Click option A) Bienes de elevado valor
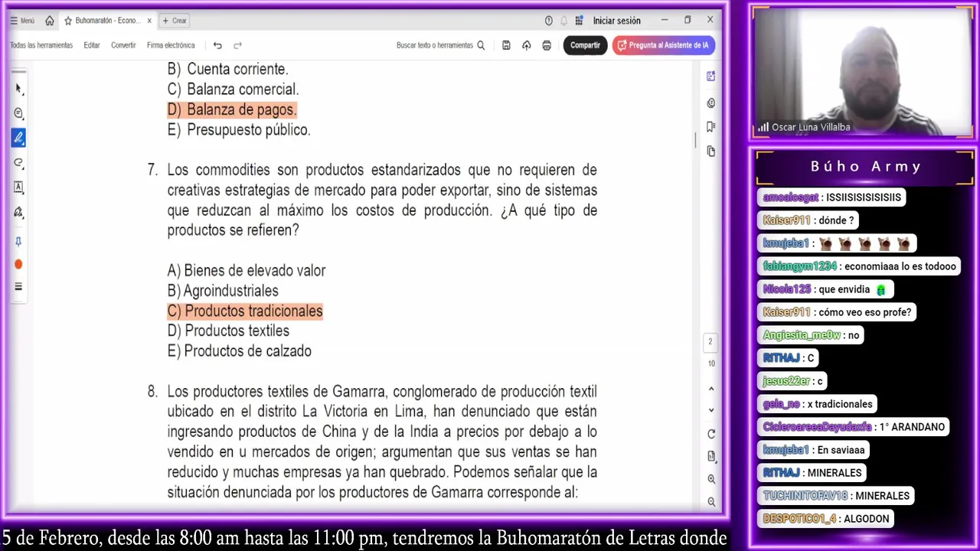Image resolution: width=980 pixels, height=551 pixels. point(247,271)
